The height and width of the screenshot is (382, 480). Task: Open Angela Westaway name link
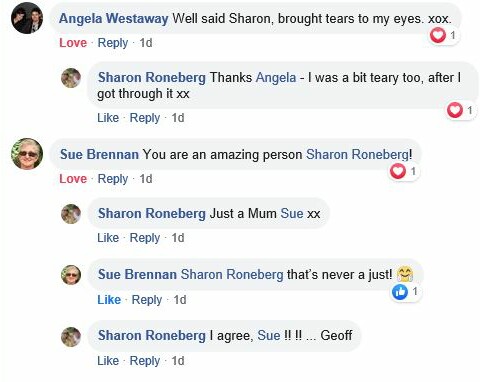(114, 18)
